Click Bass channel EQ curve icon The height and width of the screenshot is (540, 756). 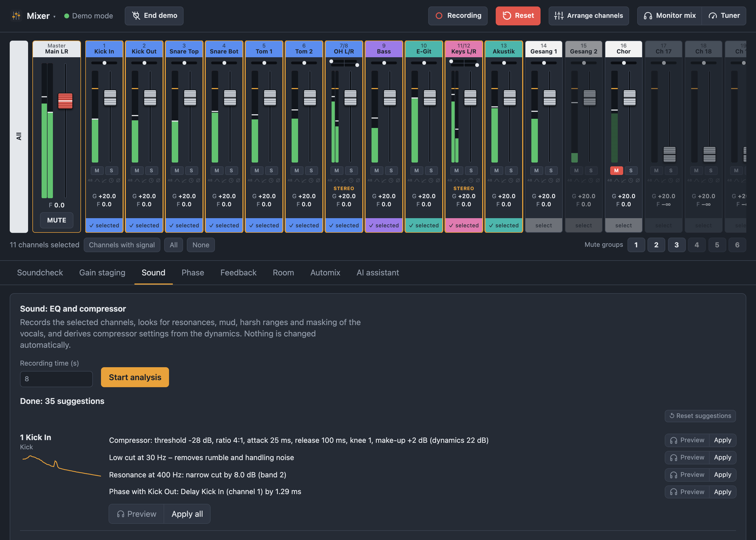(377, 180)
